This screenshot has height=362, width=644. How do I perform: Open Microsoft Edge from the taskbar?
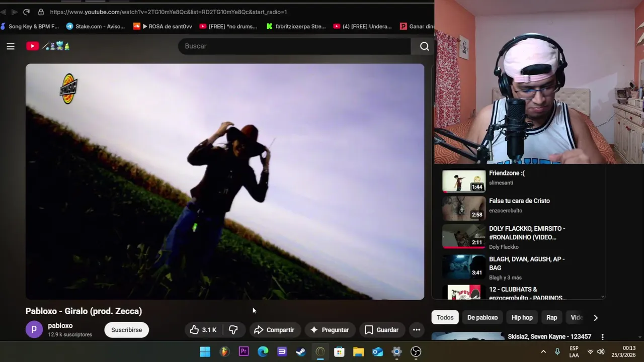point(263,351)
